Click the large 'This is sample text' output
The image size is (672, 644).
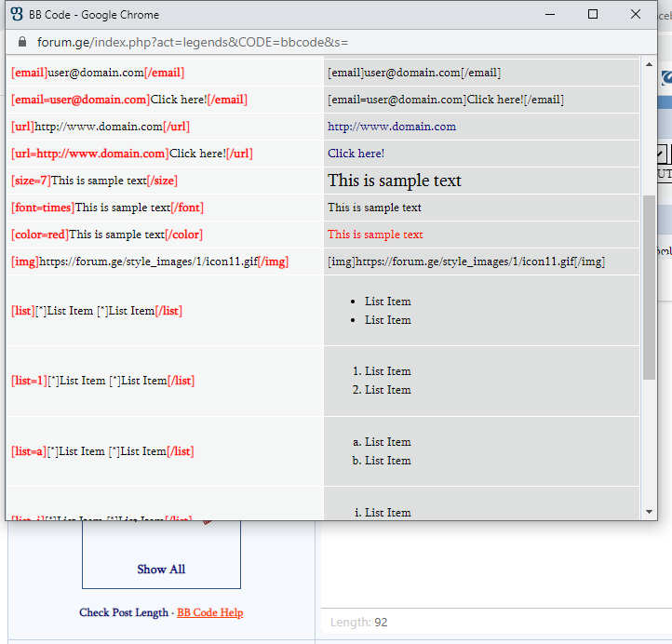[395, 181]
